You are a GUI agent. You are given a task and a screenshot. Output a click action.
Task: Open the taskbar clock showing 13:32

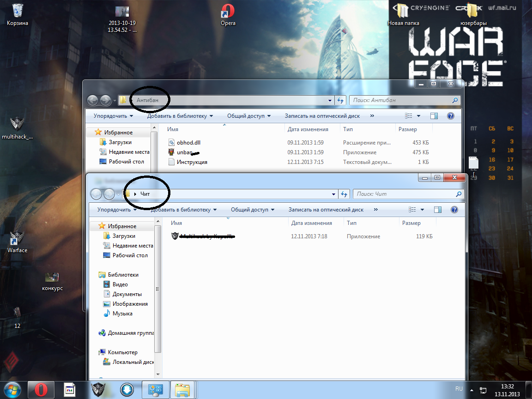coord(507,390)
